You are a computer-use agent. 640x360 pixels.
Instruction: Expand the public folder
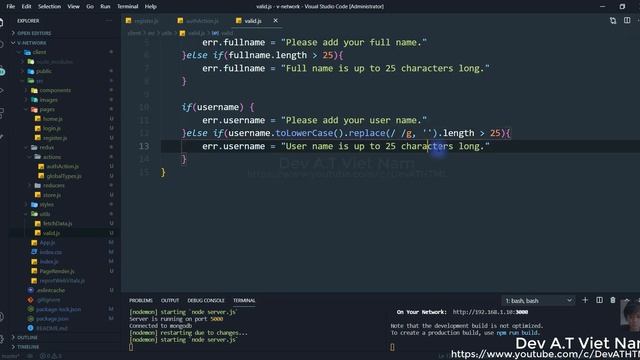point(43,71)
